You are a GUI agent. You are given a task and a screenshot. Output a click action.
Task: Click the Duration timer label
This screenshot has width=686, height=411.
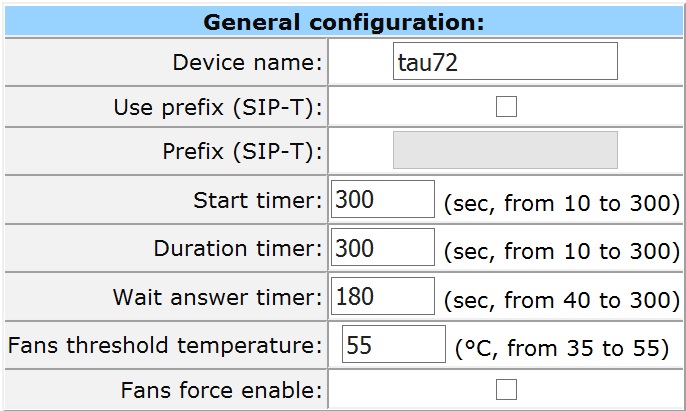tap(238, 248)
